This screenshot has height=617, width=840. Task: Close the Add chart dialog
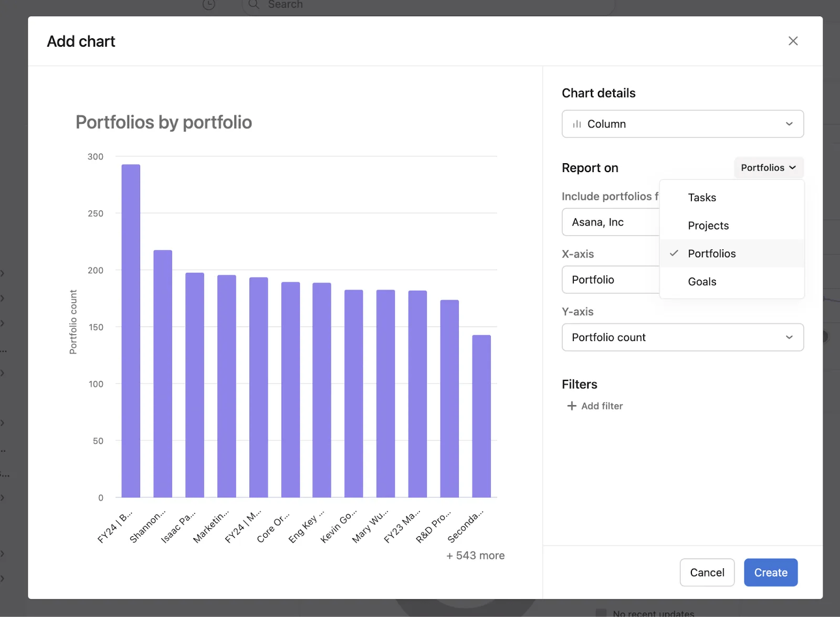[793, 41]
